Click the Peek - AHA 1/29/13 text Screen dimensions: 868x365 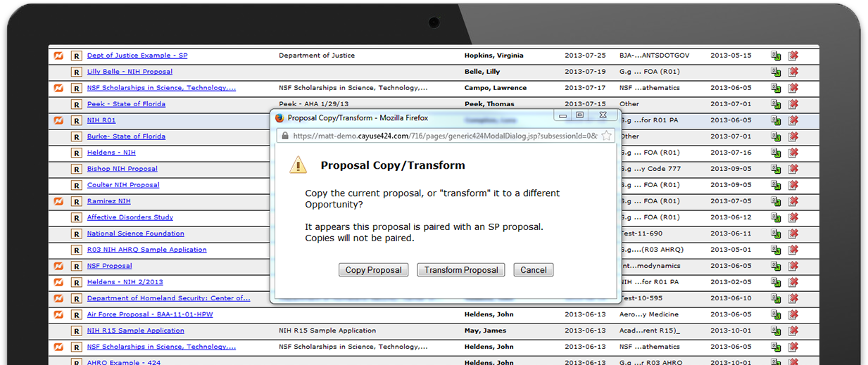[313, 104]
